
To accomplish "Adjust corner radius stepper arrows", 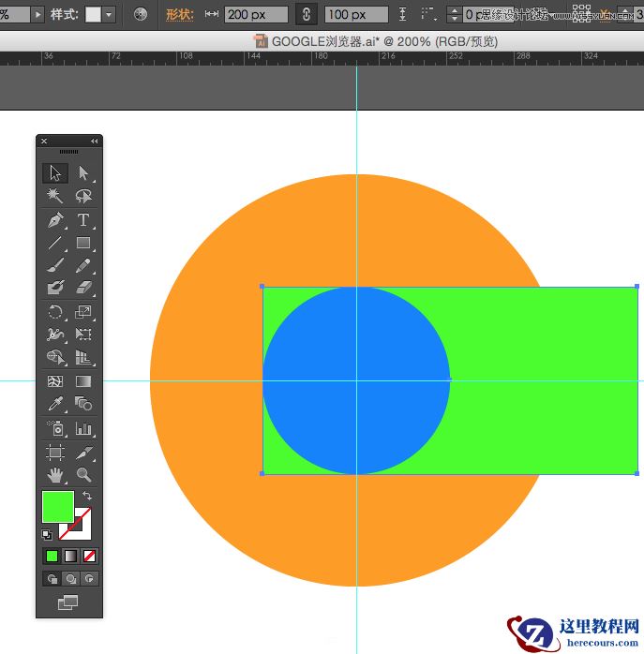I will point(455,15).
